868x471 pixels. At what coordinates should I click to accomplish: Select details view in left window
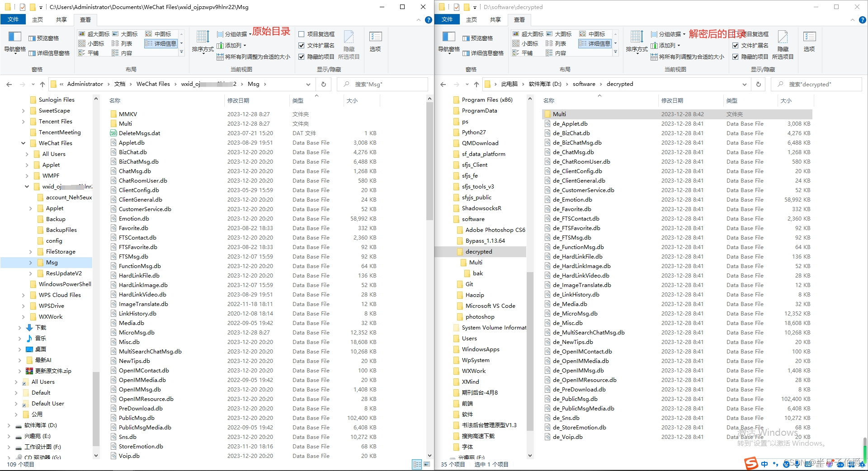tap(161, 43)
